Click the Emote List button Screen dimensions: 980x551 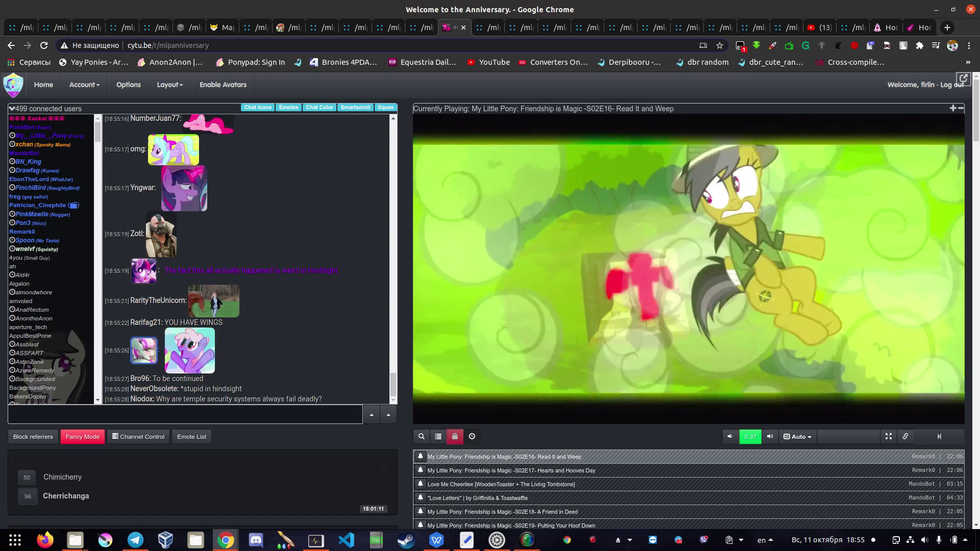[191, 437]
